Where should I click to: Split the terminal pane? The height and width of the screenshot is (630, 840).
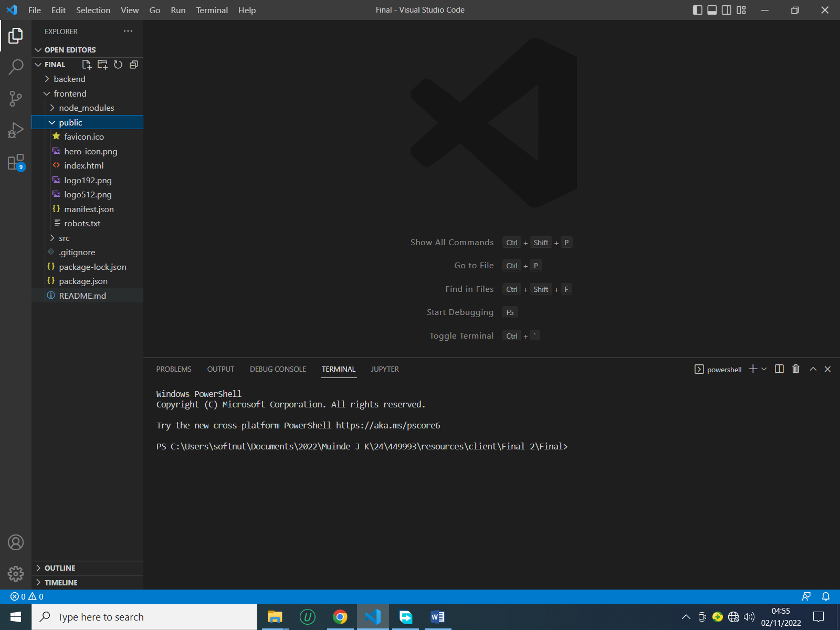[779, 369]
